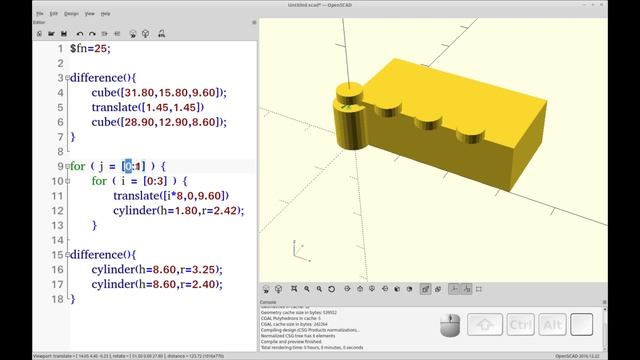
Task: Click line number 1 in the editor margin
Action: 60,49
